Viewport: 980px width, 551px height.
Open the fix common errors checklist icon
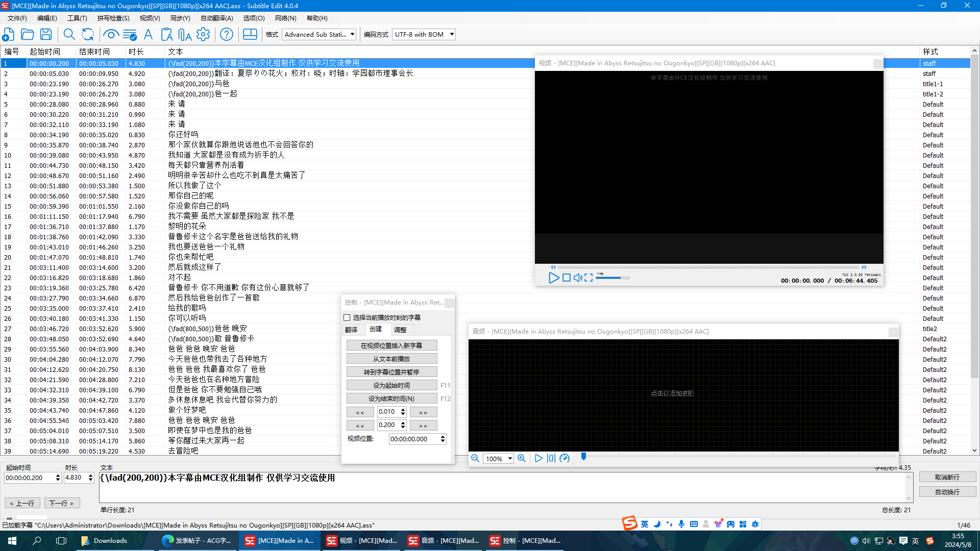[130, 34]
